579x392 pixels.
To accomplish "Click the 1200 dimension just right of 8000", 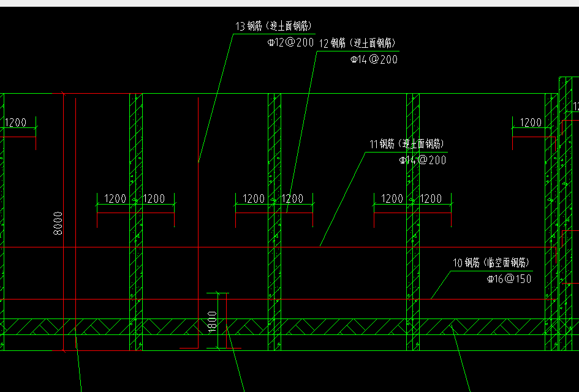I will coord(115,198).
